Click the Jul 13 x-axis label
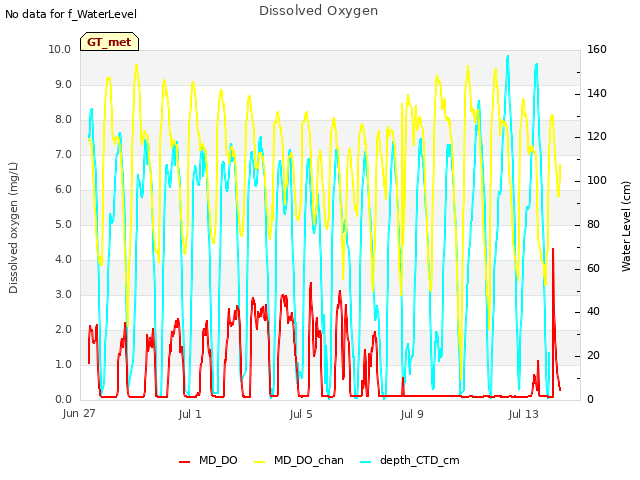The width and height of the screenshot is (640, 480). click(524, 414)
